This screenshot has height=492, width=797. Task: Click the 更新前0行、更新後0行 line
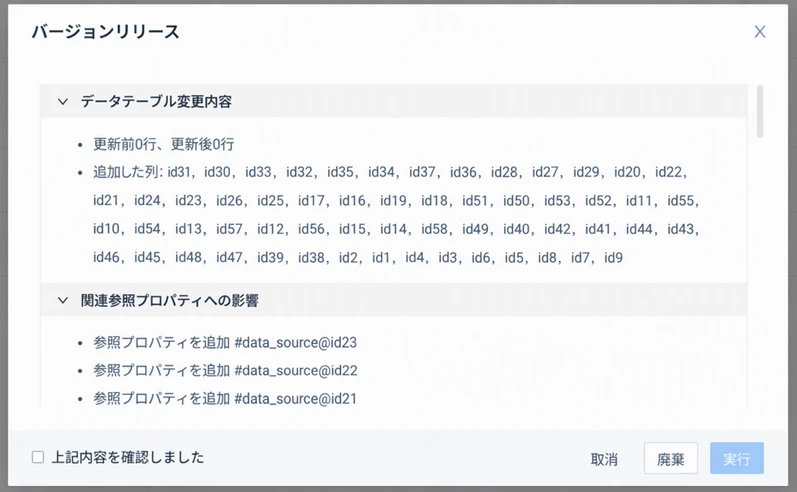click(163, 144)
